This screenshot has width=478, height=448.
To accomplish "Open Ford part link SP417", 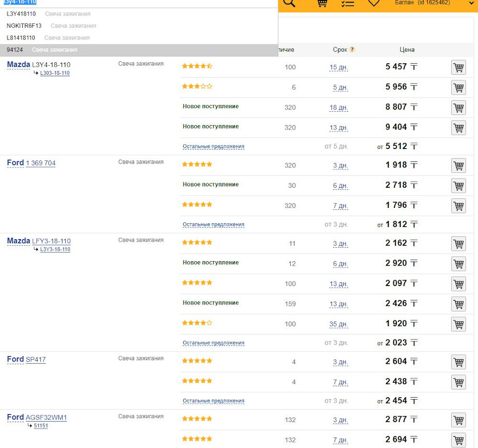I will (36, 359).
